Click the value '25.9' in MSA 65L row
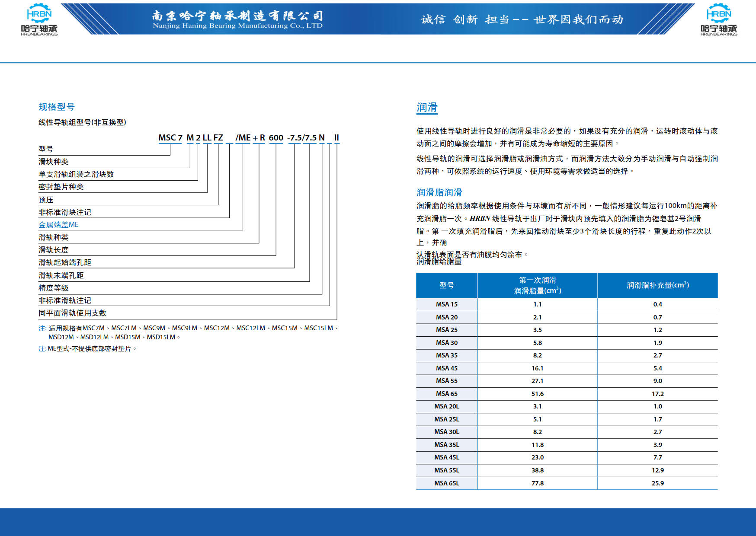Screen dimensions: 756x536 (x=658, y=483)
